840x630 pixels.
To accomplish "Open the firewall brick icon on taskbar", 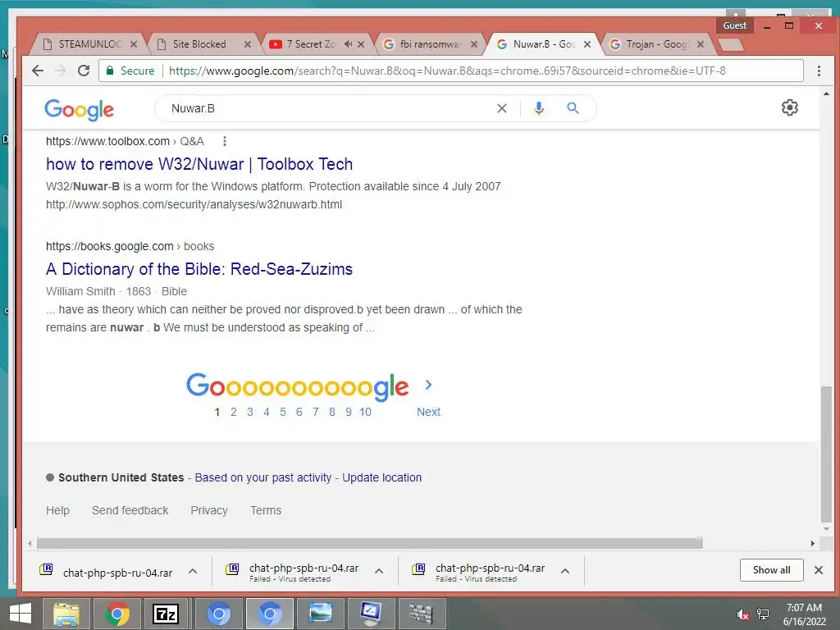I will coord(421,614).
